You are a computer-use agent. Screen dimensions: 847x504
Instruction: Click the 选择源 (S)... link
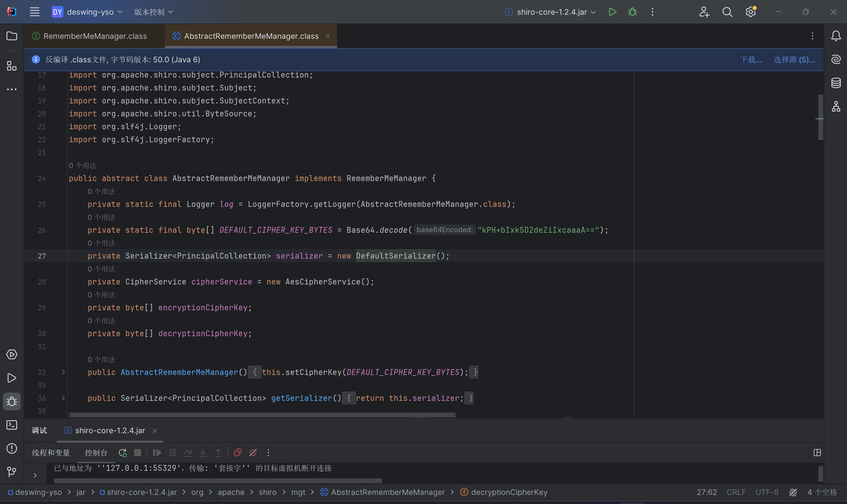pos(794,60)
